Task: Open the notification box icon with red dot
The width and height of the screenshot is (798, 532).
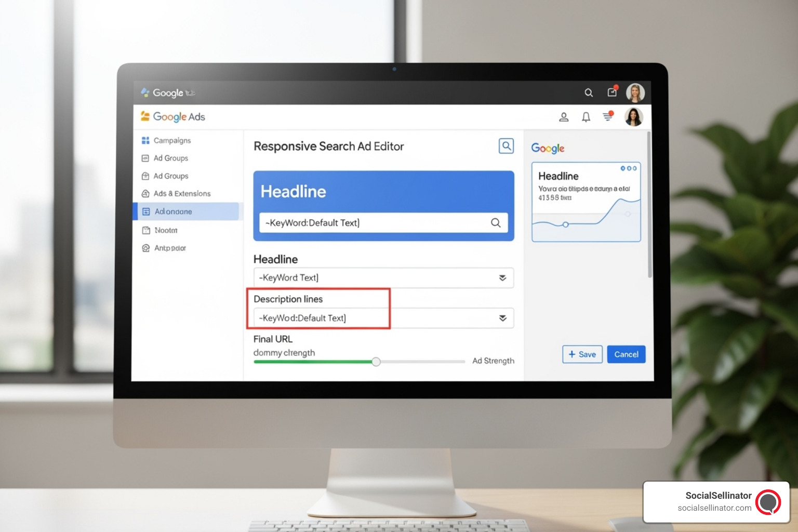Action: 613,91
